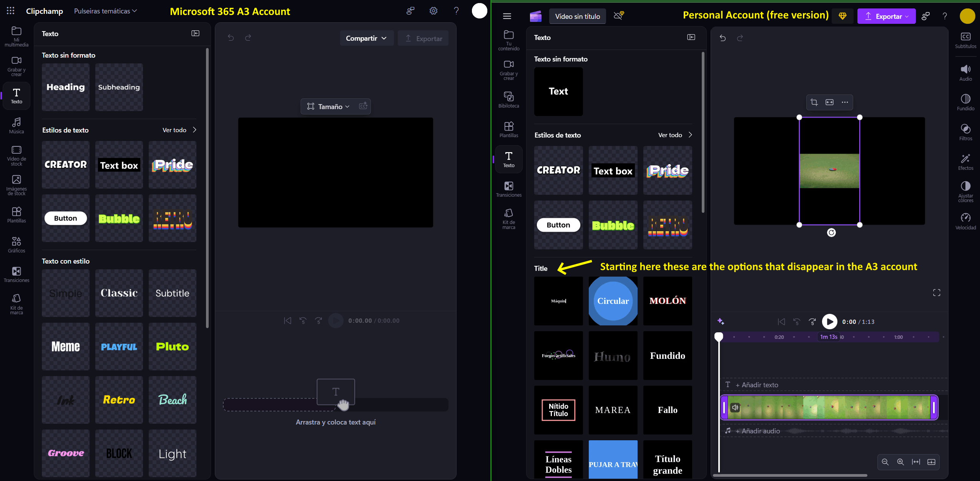This screenshot has height=481, width=980.
Task: Open Kit de marca in A3 sidebar
Action: coord(17,304)
